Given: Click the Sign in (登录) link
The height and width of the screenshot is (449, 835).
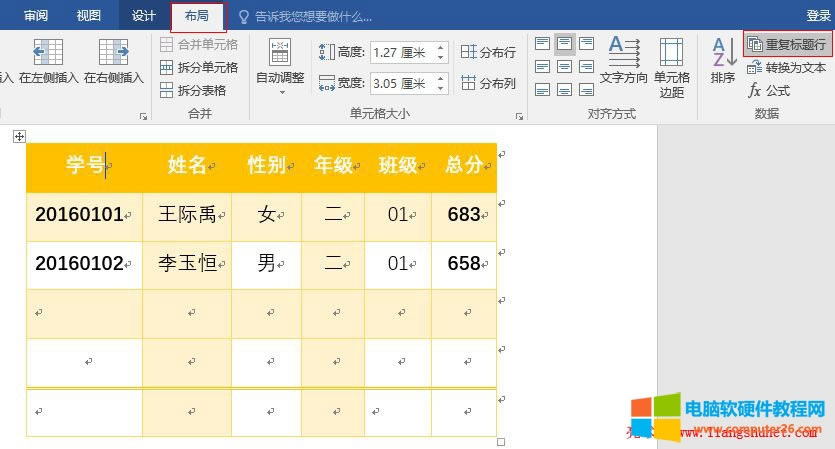Looking at the screenshot, I should [818, 16].
